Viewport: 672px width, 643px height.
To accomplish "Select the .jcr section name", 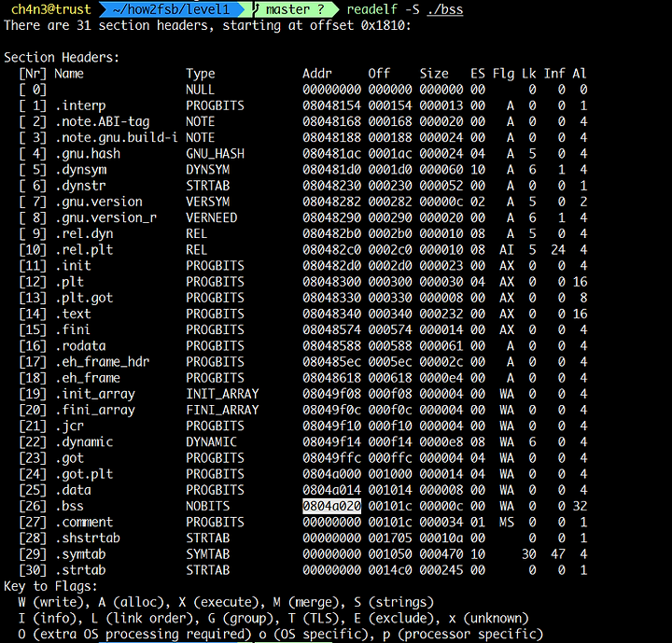I will [x=69, y=426].
